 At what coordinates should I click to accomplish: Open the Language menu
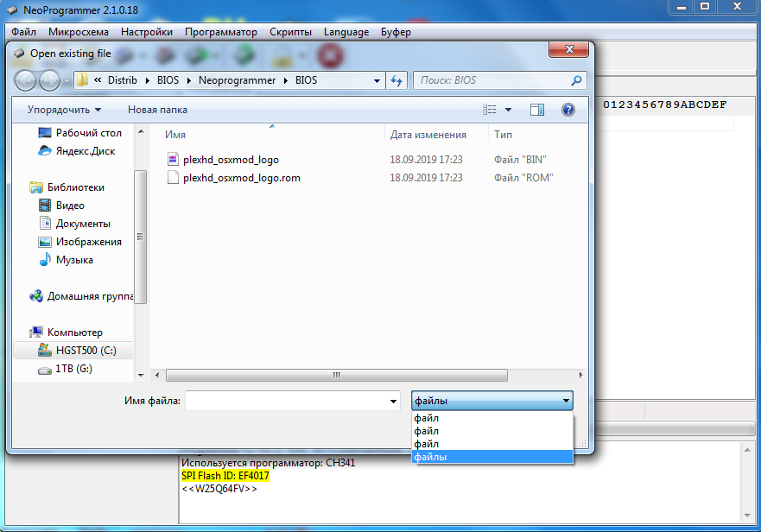click(x=346, y=32)
